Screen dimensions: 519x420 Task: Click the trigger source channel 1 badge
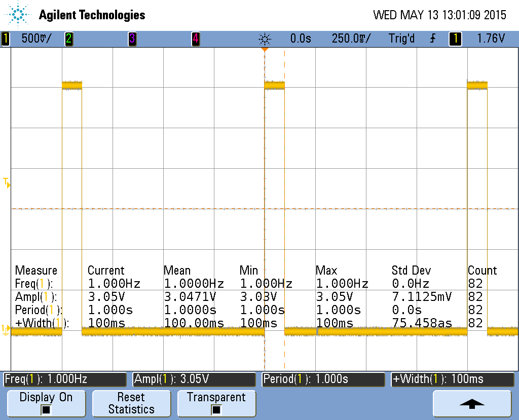click(455, 39)
